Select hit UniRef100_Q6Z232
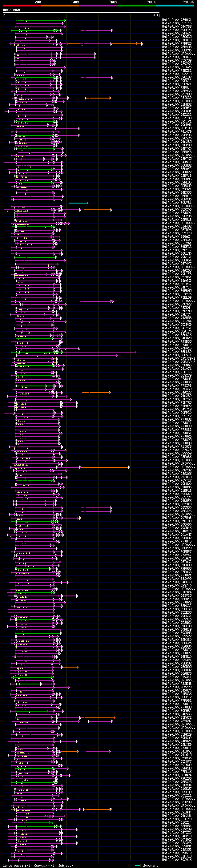 point(177,115)
